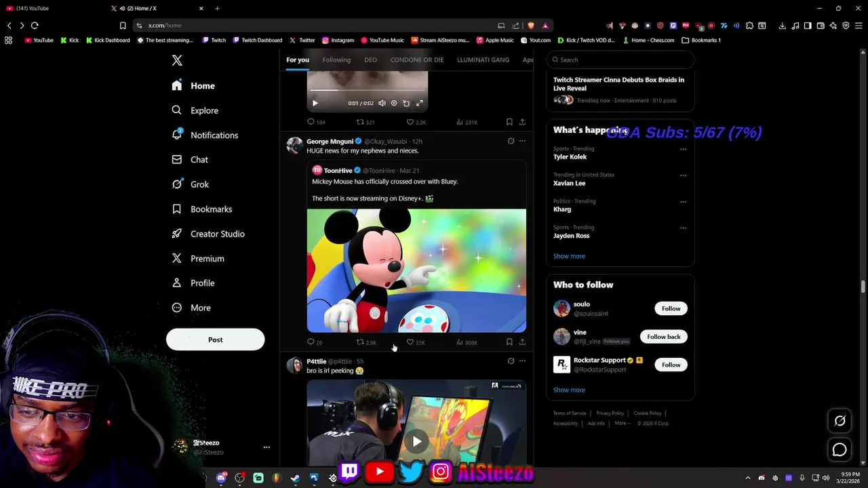Open Explore in the sidebar
This screenshot has height=488, width=868.
click(195, 110)
